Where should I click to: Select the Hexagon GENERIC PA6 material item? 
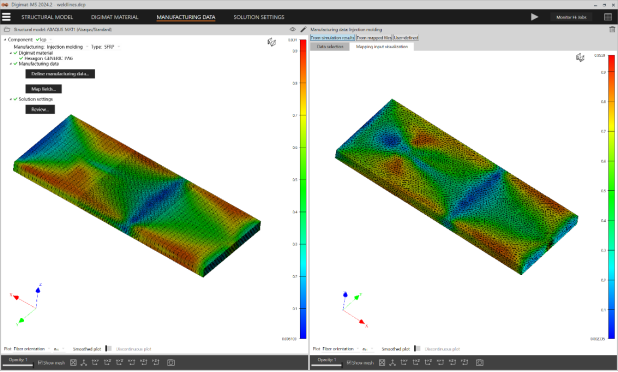coord(46,58)
